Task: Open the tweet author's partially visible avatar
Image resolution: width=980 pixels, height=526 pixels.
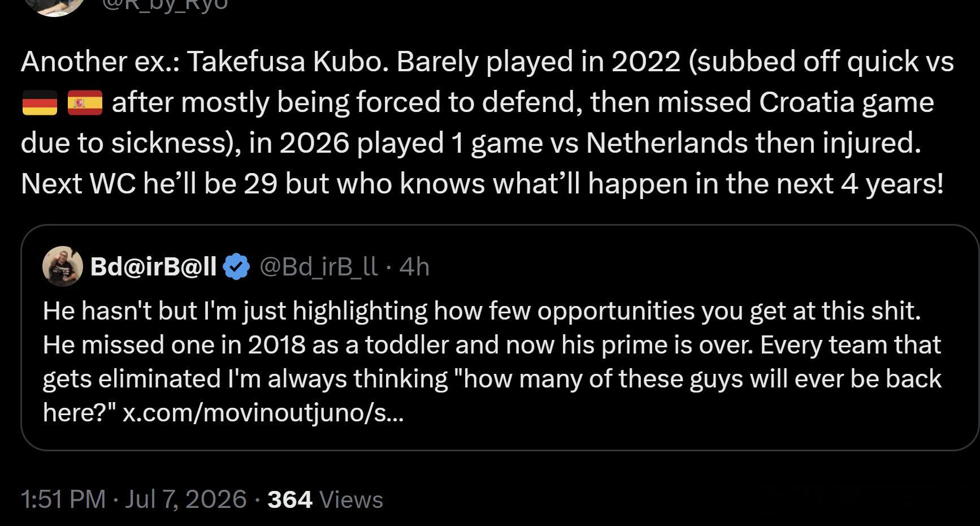Action: coord(54,7)
